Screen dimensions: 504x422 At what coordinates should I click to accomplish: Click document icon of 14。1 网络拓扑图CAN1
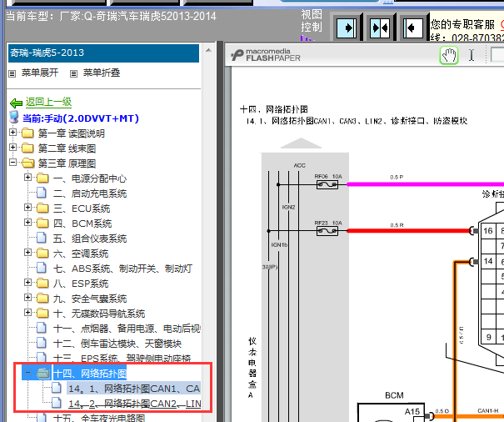(57, 388)
